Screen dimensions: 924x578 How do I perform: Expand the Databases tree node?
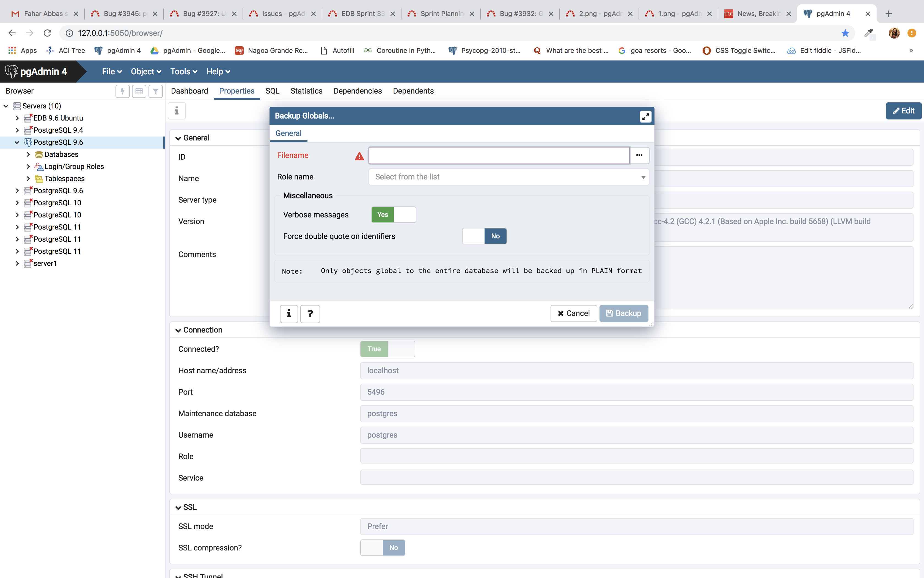[28, 154]
